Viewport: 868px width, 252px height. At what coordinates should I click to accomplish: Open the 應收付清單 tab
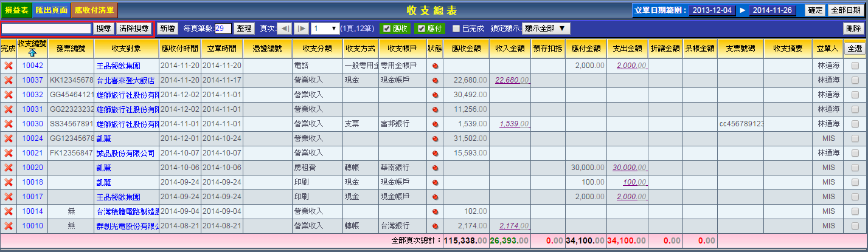click(94, 10)
